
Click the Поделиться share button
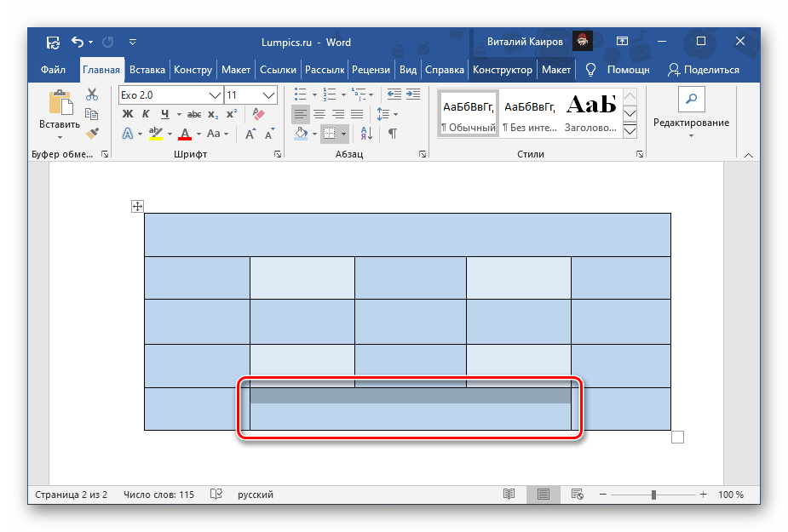click(704, 70)
